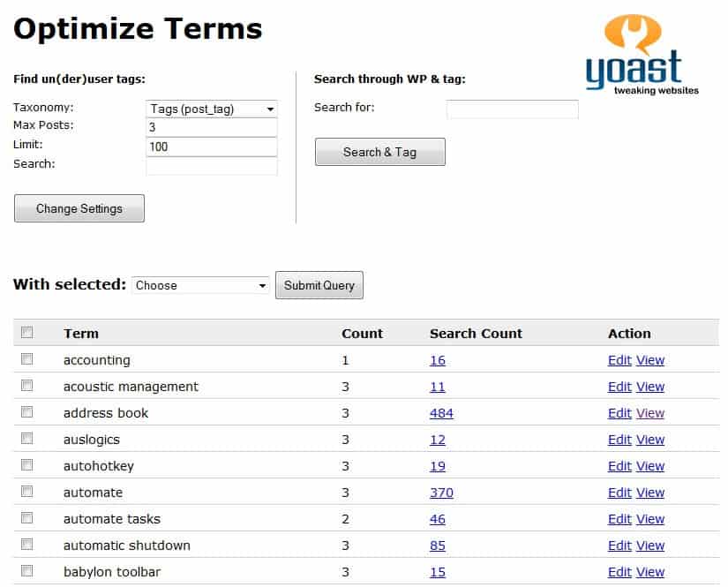The height and width of the screenshot is (587, 728).
Task: Check the checkbox next to "accounting"
Action: point(26,359)
